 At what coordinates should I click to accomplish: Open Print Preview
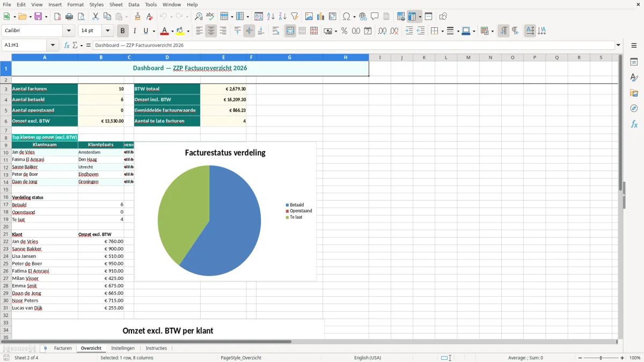tap(80, 17)
